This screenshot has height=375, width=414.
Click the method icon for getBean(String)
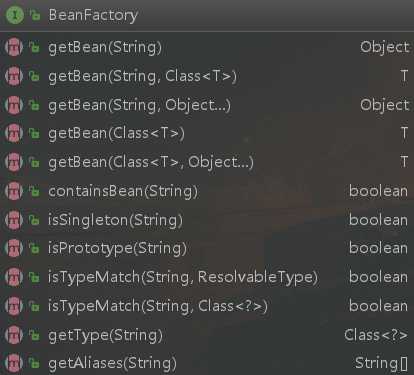14,47
